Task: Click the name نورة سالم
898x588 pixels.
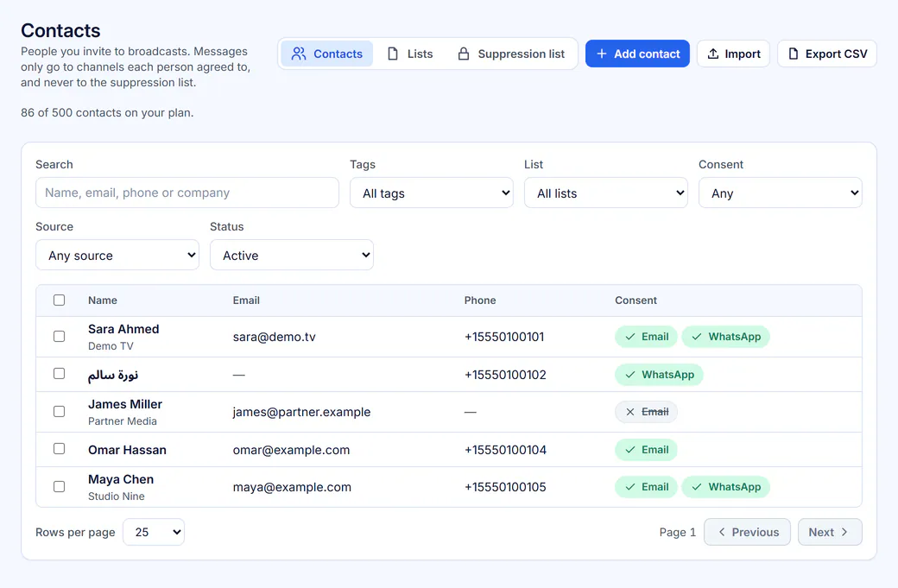Action: pos(113,375)
